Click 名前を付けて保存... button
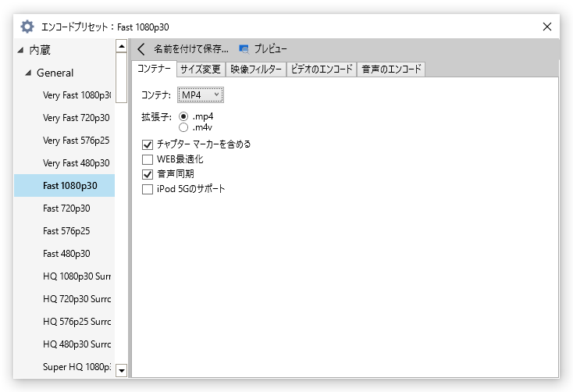 pyautogui.click(x=190, y=48)
